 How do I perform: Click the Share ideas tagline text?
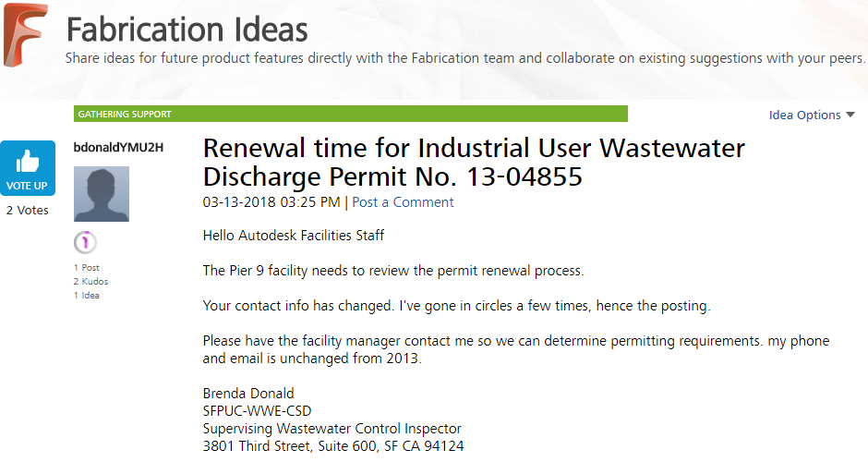coord(465,58)
